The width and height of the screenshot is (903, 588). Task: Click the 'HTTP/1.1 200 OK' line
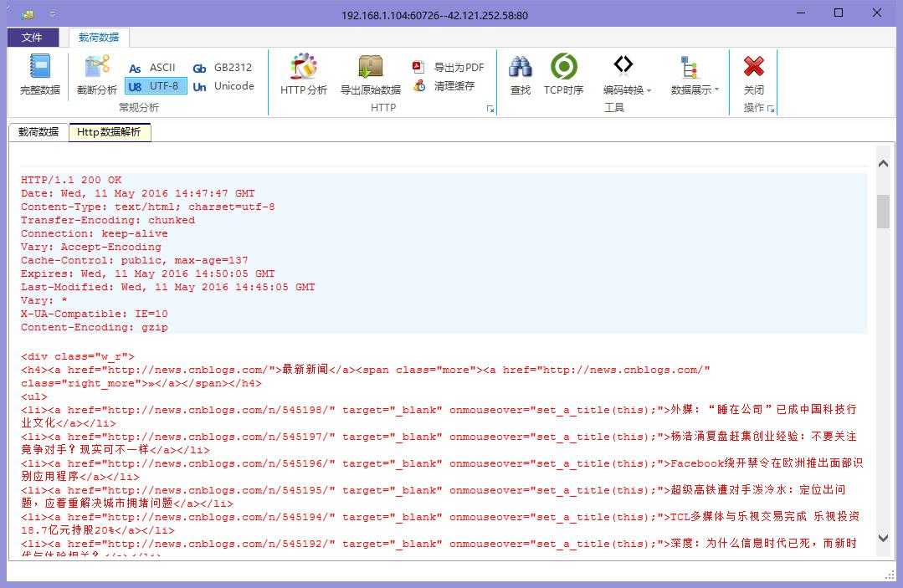pos(71,180)
